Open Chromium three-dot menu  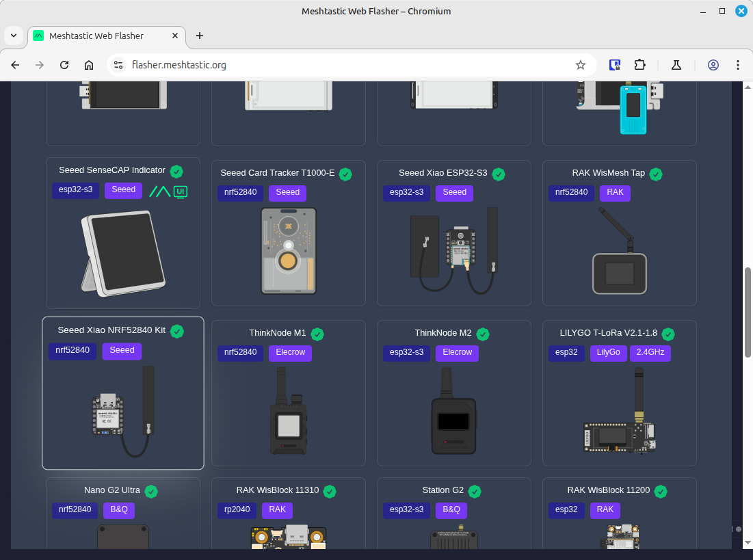pos(738,65)
